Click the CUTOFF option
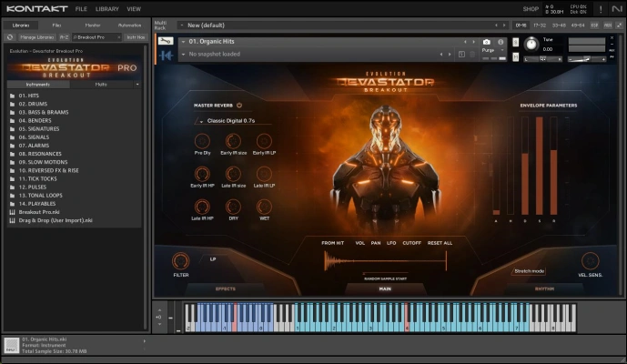The image size is (627, 364). 411,243
